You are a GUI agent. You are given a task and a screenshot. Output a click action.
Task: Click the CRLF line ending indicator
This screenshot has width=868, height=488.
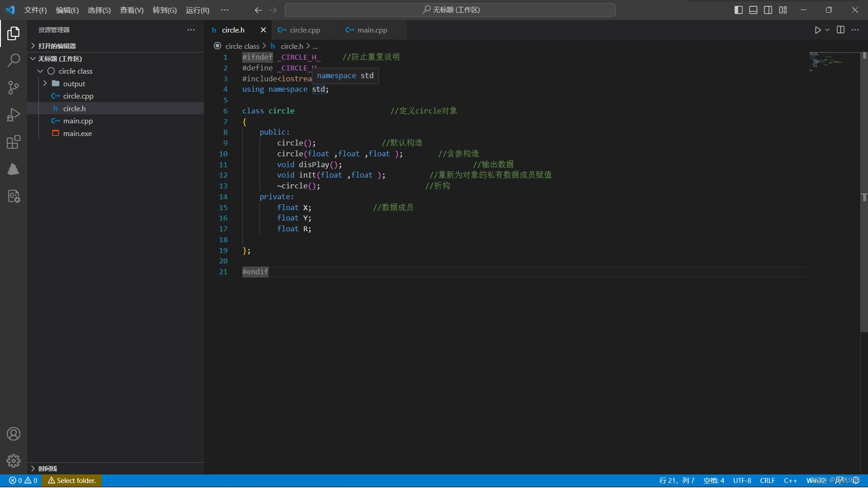[x=767, y=480]
